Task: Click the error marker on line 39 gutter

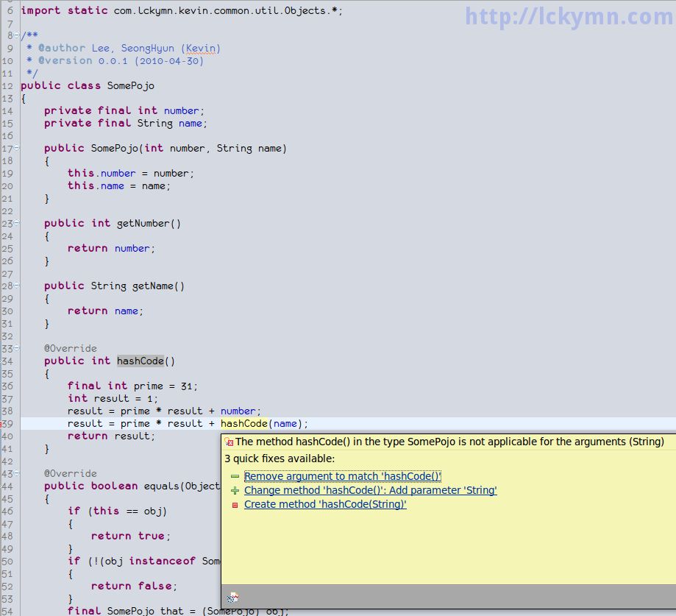Action: coord(1,424)
